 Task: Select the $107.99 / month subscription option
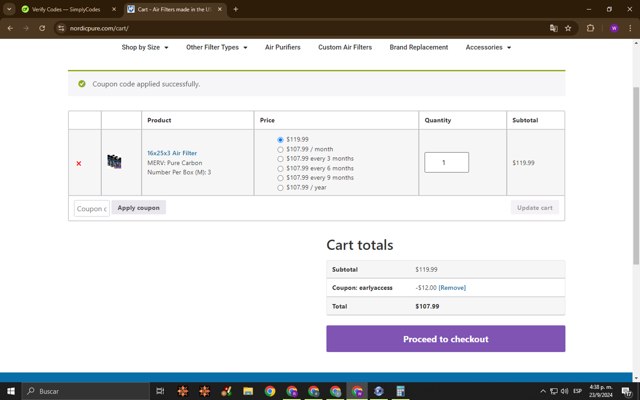[280, 149]
